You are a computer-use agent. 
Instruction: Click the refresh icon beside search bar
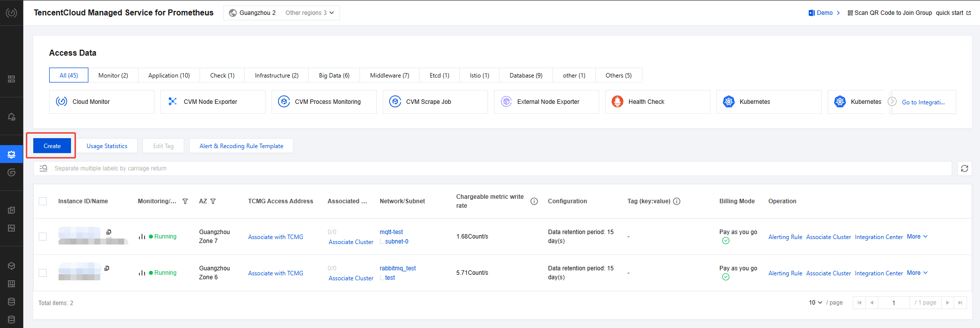point(964,168)
